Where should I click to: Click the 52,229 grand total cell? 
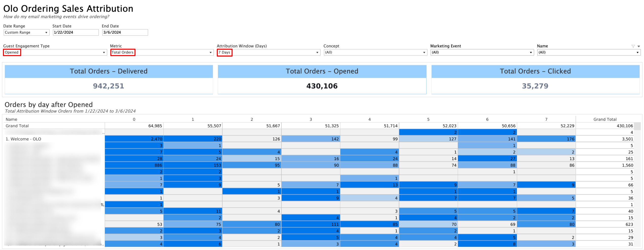[546, 126]
